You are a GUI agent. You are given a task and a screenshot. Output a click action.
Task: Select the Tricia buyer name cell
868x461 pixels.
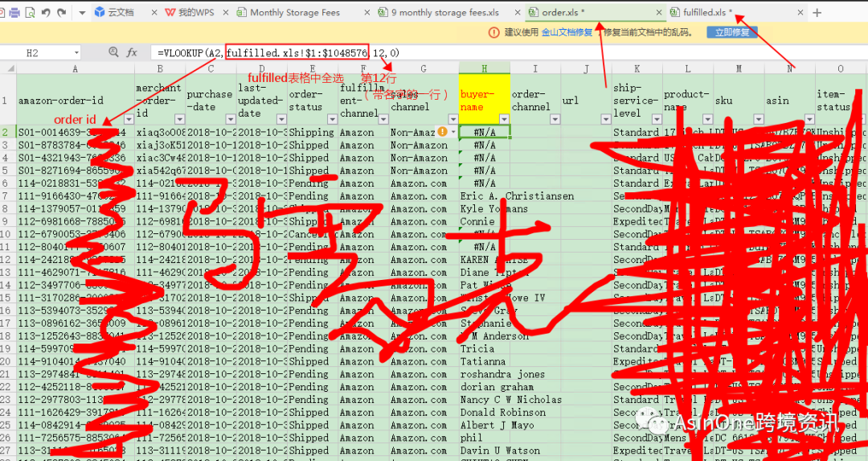click(x=485, y=348)
